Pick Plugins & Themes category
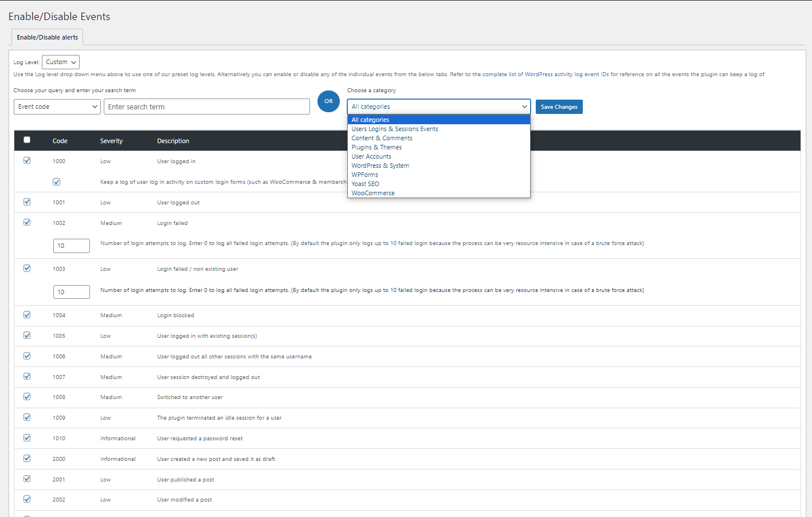 click(439, 147)
